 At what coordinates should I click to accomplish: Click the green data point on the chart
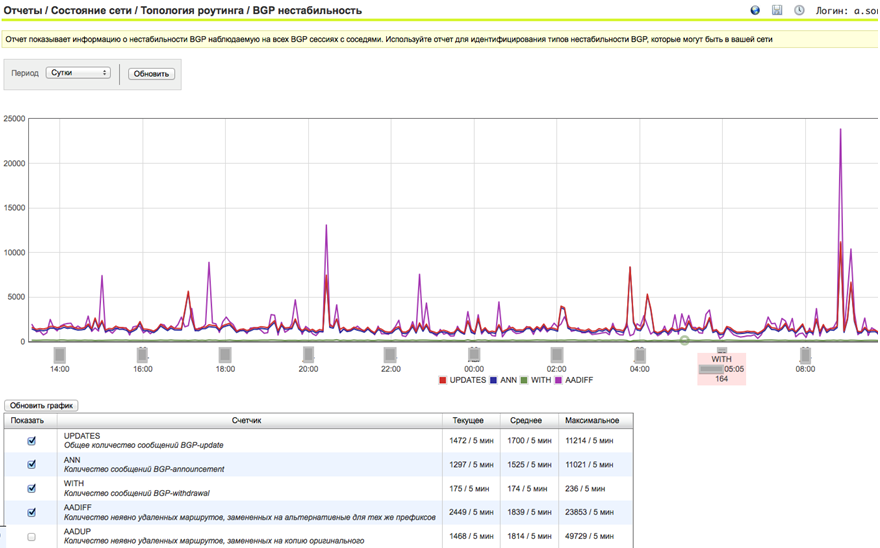coord(685,341)
